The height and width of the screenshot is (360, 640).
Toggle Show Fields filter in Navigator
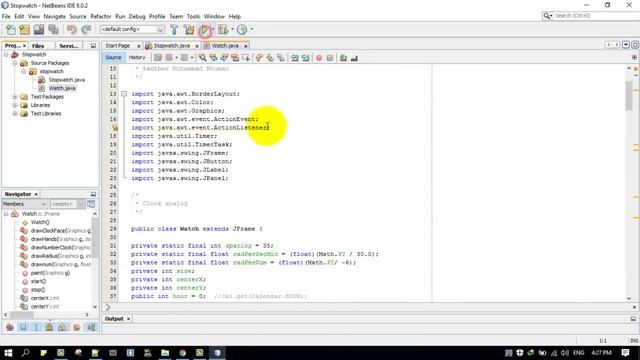point(23,327)
